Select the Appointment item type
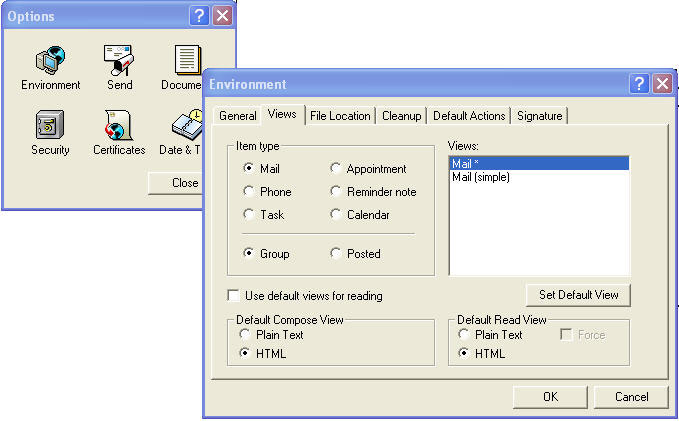 pyautogui.click(x=336, y=168)
